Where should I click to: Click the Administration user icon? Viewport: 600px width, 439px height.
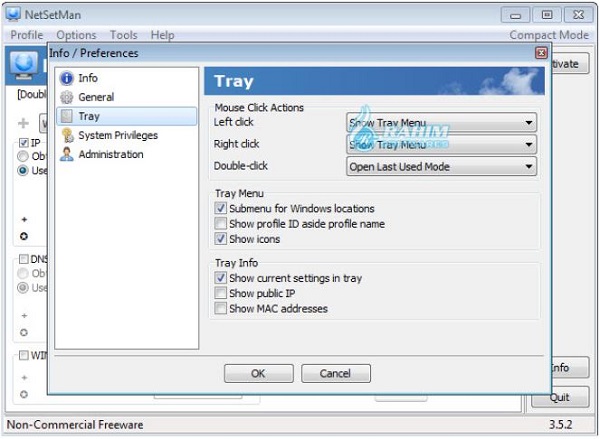point(67,154)
